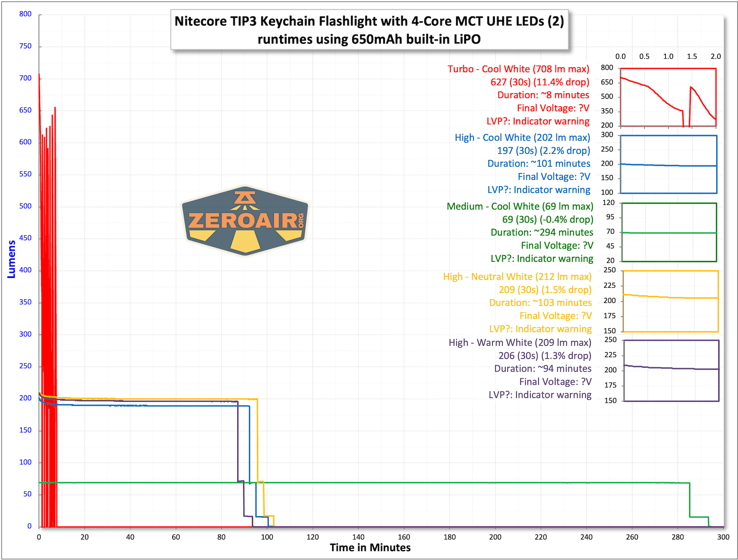
Task: Click the 100 tick on the time axis
Action: point(267,537)
